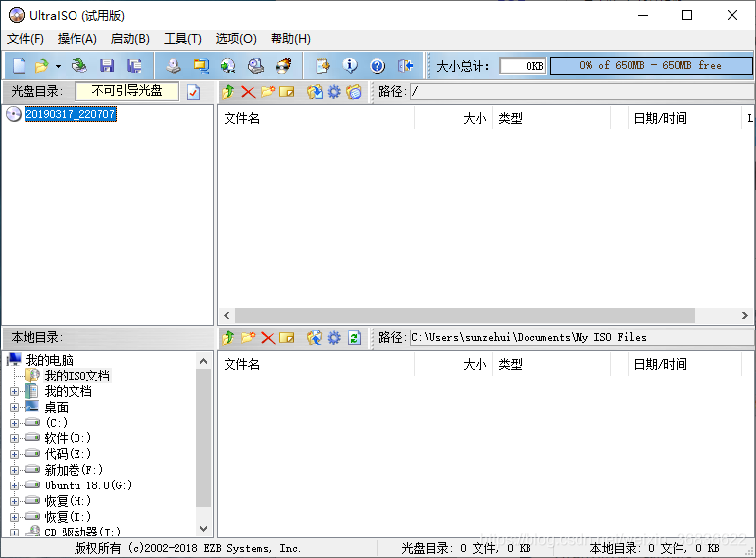This screenshot has width=756, height=558.
Task: Click the rename icon in local toolbar
Action: click(x=287, y=338)
